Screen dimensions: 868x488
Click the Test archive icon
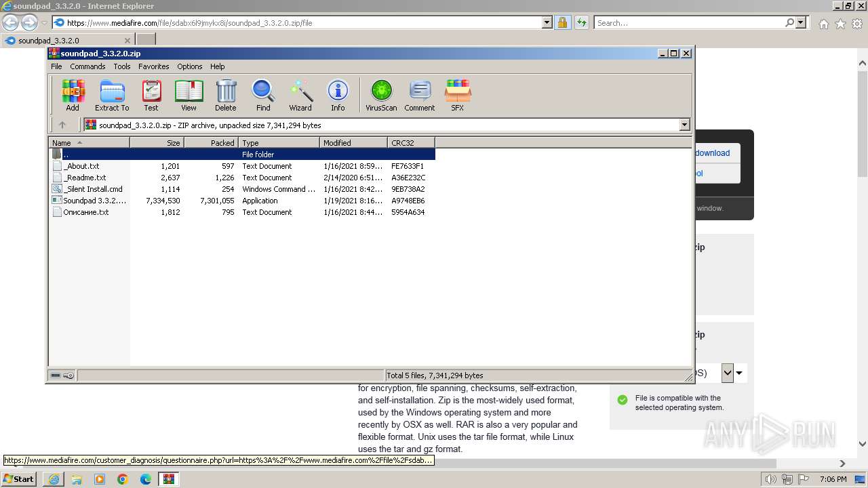click(151, 95)
